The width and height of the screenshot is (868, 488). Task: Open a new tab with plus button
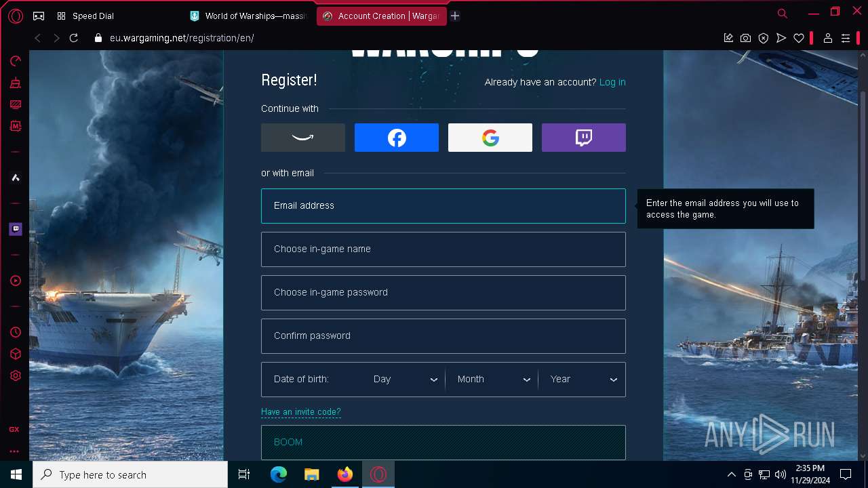coord(455,16)
